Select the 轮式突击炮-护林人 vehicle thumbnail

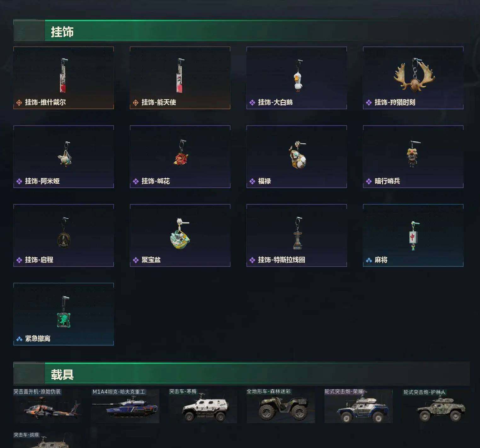436,406
